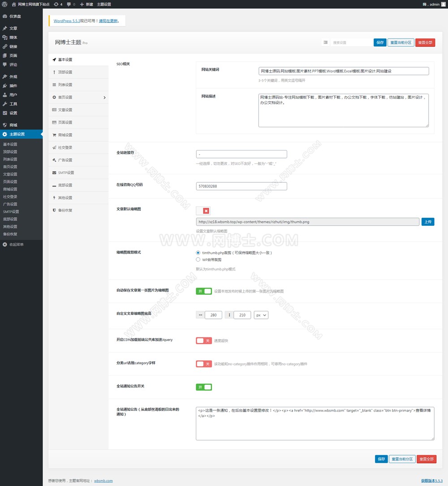Click the 商城 shield icon in sidebar

pyautogui.click(x=4, y=125)
